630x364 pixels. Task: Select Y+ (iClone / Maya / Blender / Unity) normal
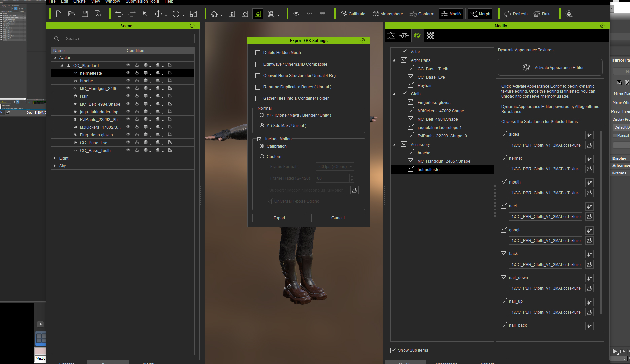click(x=262, y=115)
